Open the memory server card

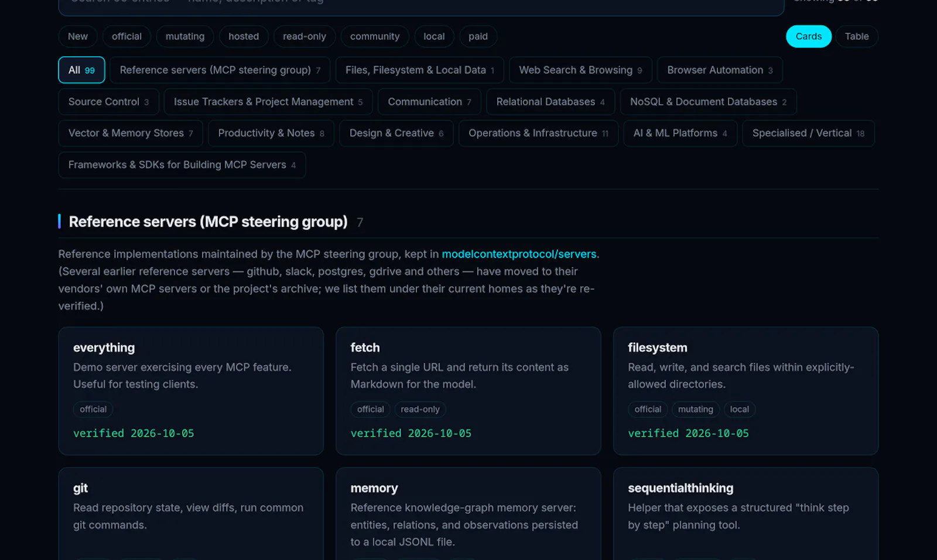point(468,514)
